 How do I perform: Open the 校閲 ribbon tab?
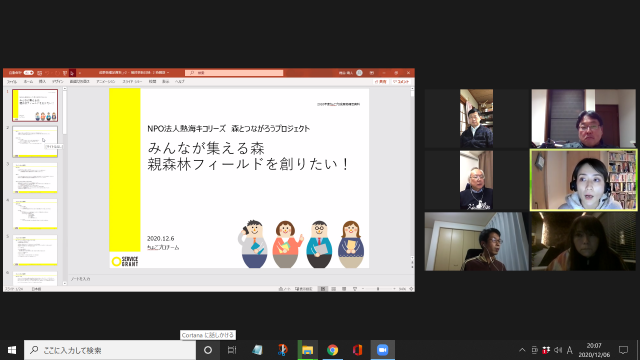coord(152,82)
